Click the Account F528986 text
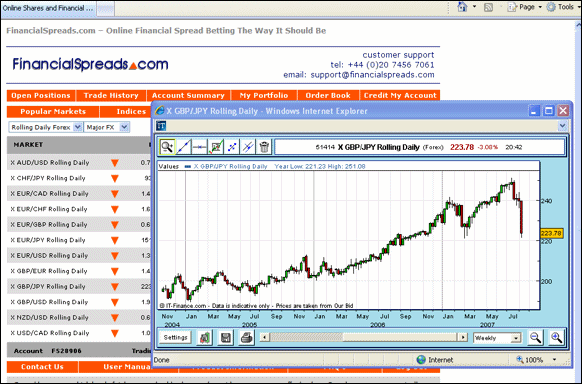Viewport: 582px width, 384px height. (x=48, y=351)
